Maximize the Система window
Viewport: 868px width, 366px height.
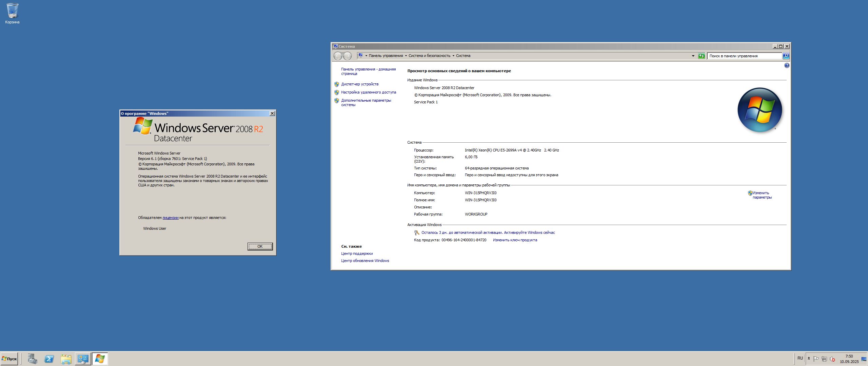(x=781, y=46)
